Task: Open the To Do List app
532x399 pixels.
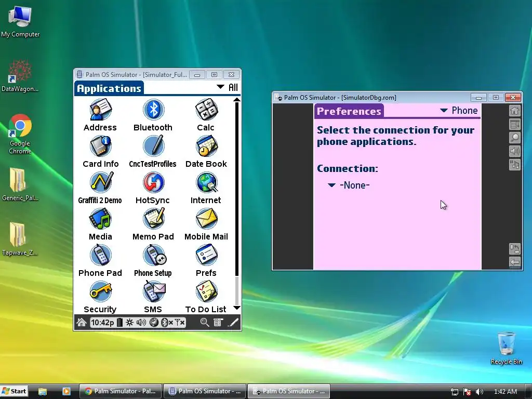Action: pos(206,297)
